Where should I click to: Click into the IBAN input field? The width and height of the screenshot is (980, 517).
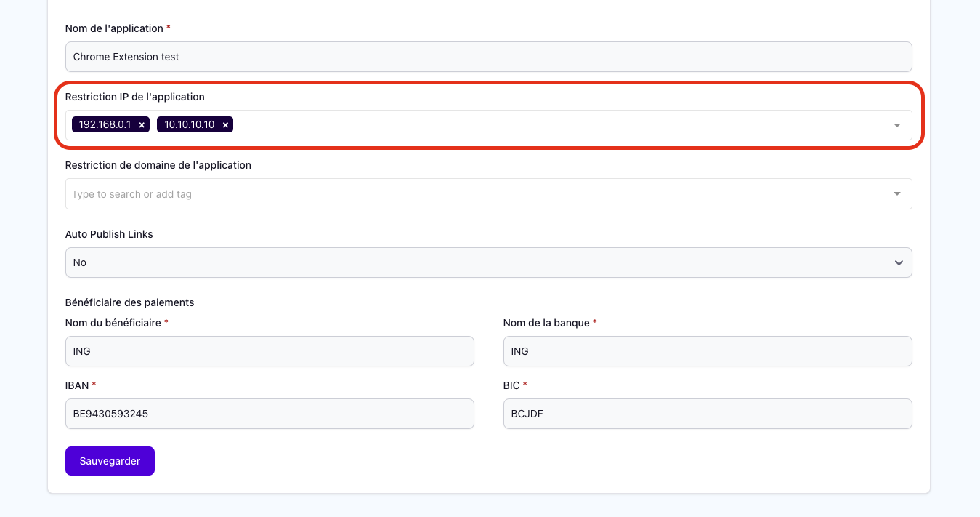[x=270, y=414]
